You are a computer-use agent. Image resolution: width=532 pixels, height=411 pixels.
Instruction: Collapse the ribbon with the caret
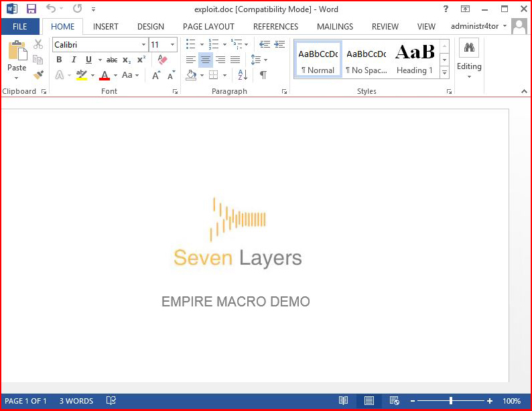(524, 91)
